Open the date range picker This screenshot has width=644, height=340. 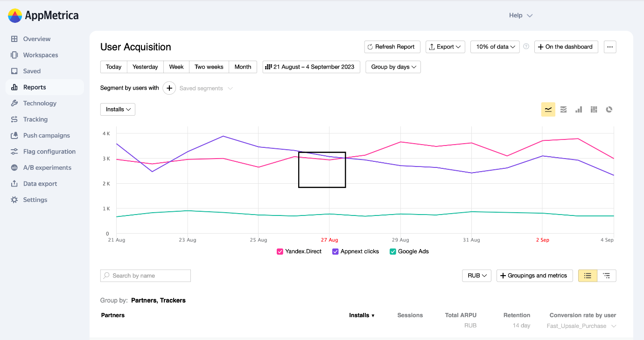pyautogui.click(x=311, y=67)
